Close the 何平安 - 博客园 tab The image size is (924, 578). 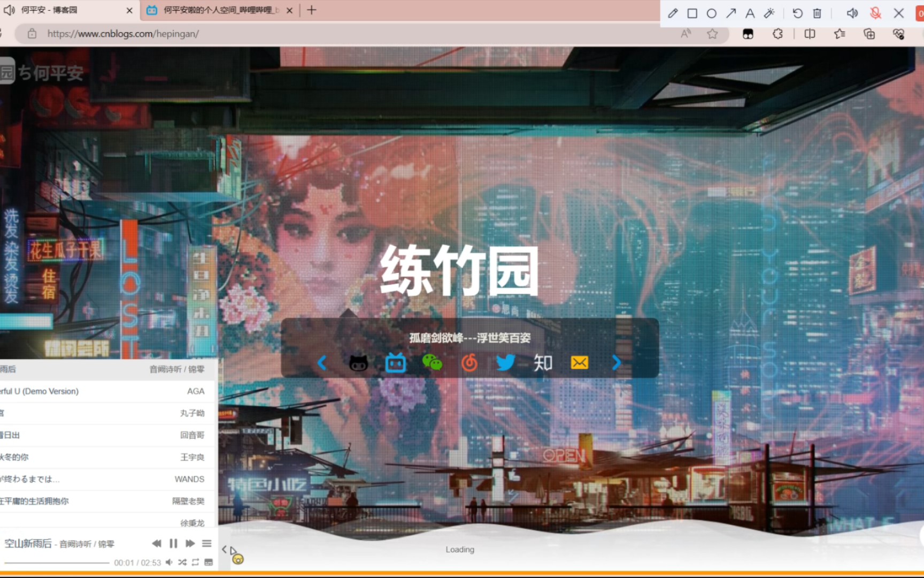129,10
